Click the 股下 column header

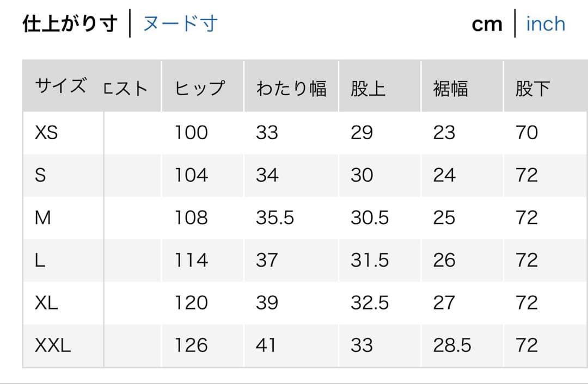[532, 88]
